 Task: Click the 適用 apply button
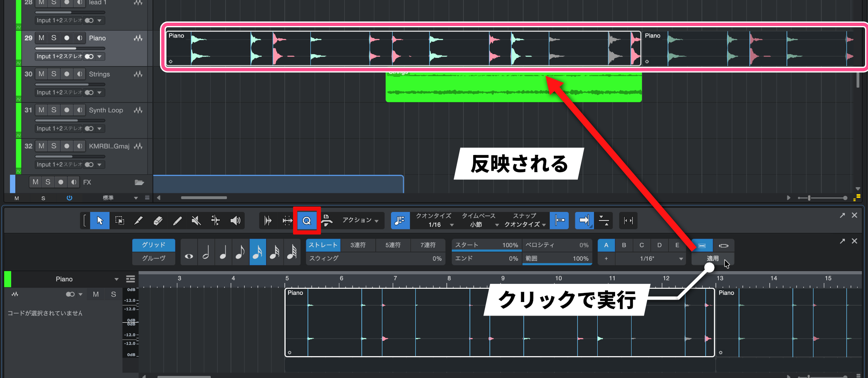[x=712, y=258]
